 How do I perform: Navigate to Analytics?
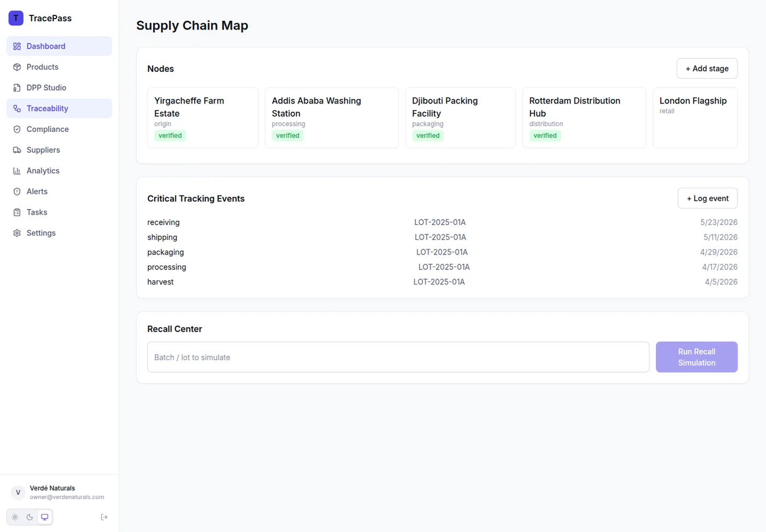(x=59, y=171)
